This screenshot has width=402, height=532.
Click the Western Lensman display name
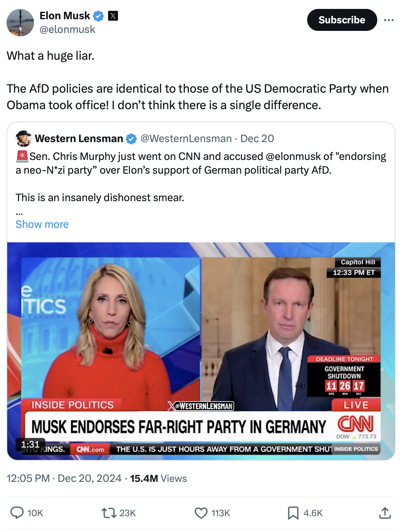pyautogui.click(x=79, y=138)
